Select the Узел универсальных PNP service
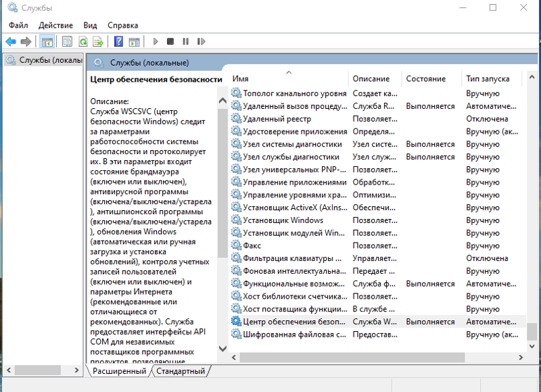This screenshot has height=392, width=541. point(379,169)
